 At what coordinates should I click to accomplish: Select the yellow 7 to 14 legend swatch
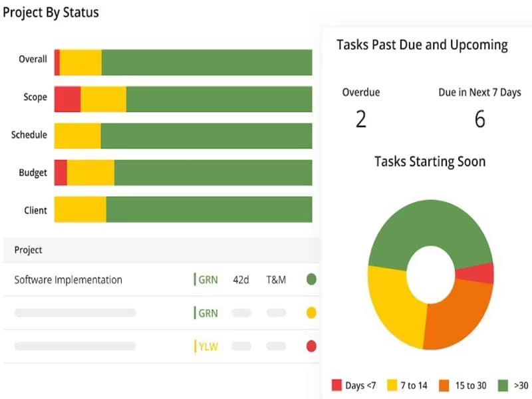[392, 386]
